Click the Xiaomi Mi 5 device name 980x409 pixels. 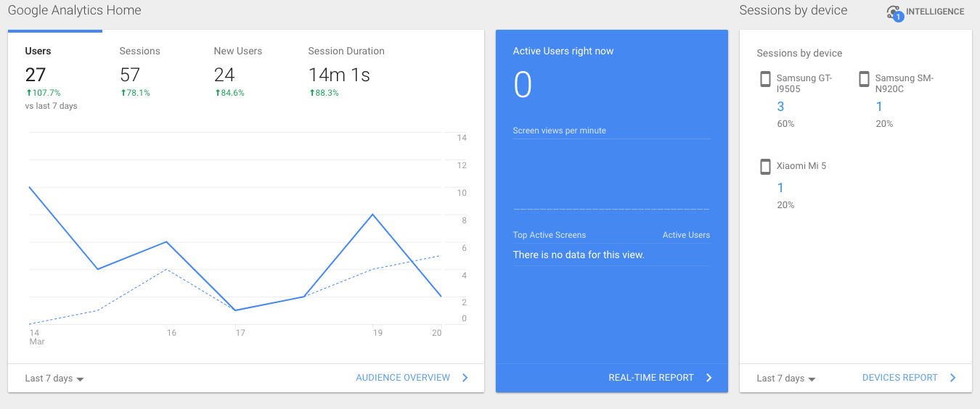coord(801,166)
